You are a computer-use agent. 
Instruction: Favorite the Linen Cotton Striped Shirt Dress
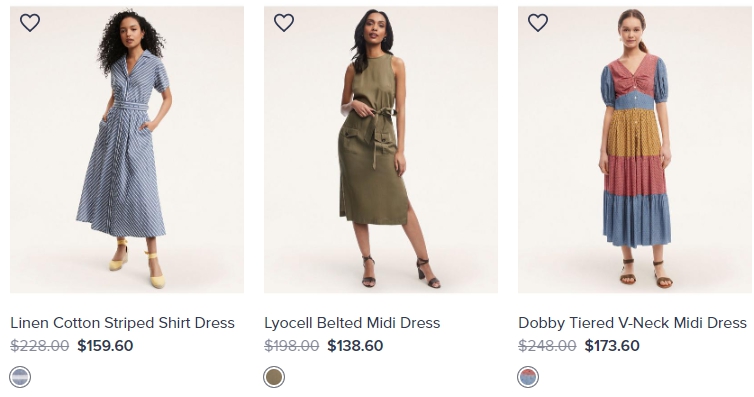[x=30, y=23]
